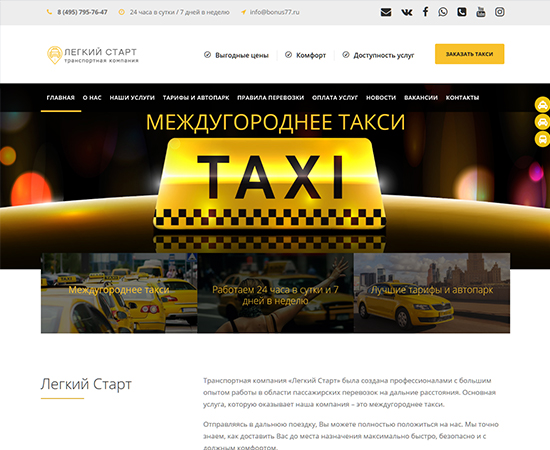Image resolution: width=550 pixels, height=450 pixels.
Task: Click the Легкий Старт section heading
Action: pyautogui.click(x=86, y=384)
